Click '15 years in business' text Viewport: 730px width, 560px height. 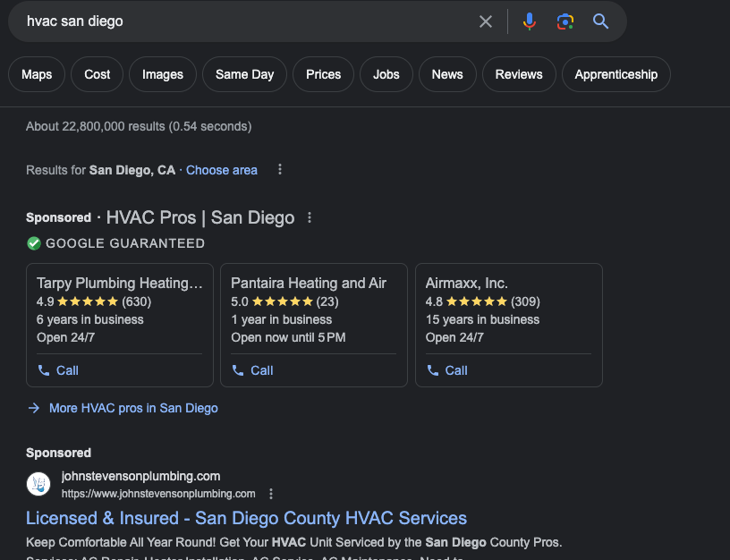[x=482, y=319]
